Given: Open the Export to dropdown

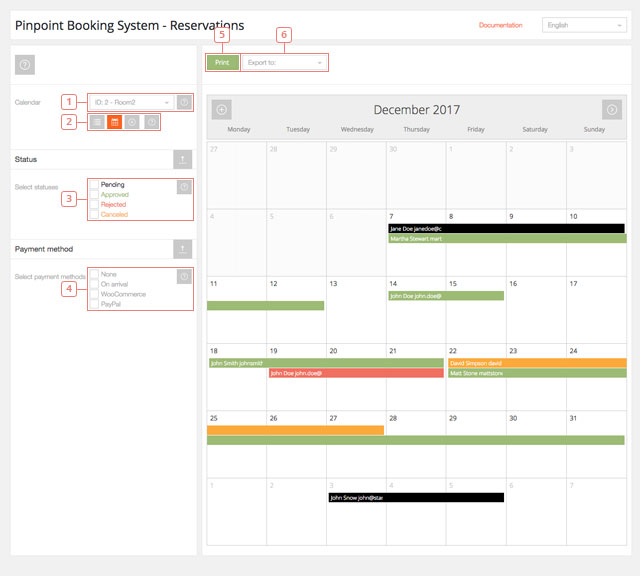Looking at the screenshot, I should (284, 62).
